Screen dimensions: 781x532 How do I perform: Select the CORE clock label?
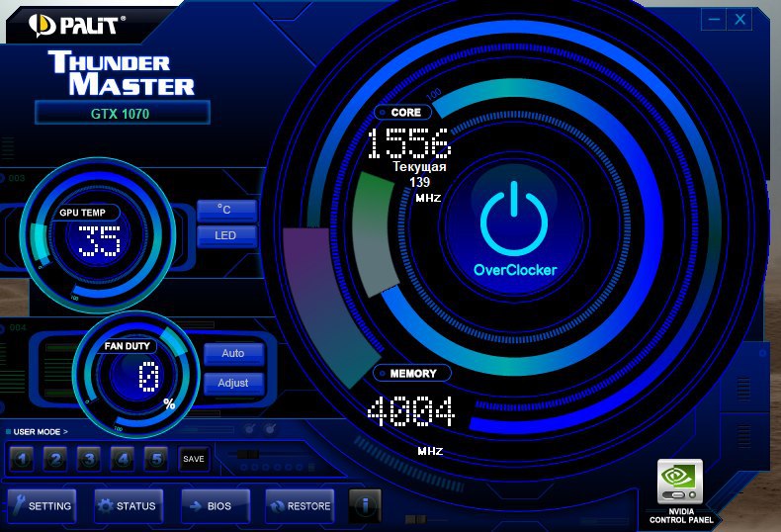click(402, 113)
